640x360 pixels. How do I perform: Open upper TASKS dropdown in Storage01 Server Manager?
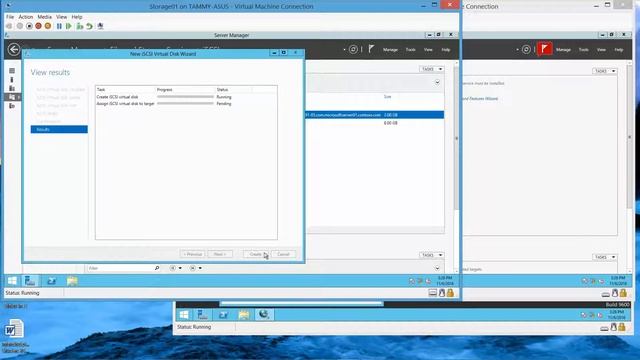pyautogui.click(x=431, y=69)
